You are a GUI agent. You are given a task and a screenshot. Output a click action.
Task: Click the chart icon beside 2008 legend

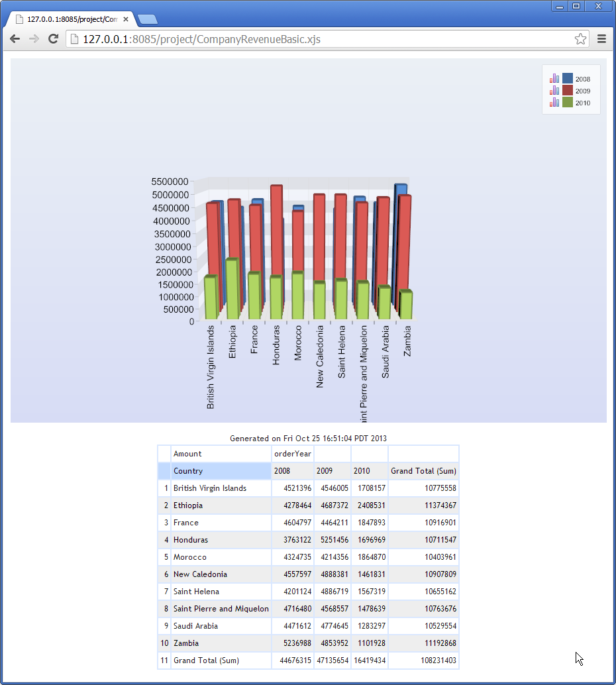[x=554, y=78]
